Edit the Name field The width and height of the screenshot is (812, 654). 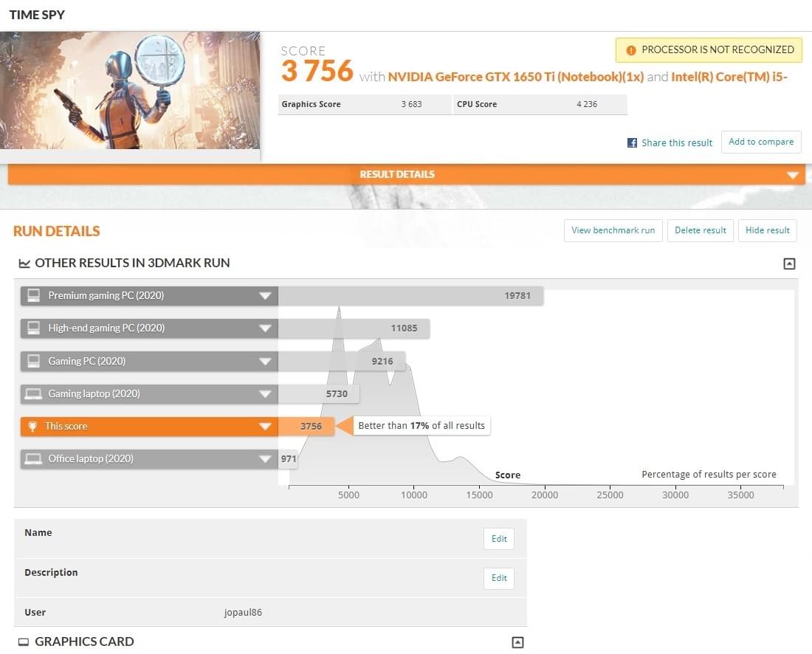click(499, 539)
